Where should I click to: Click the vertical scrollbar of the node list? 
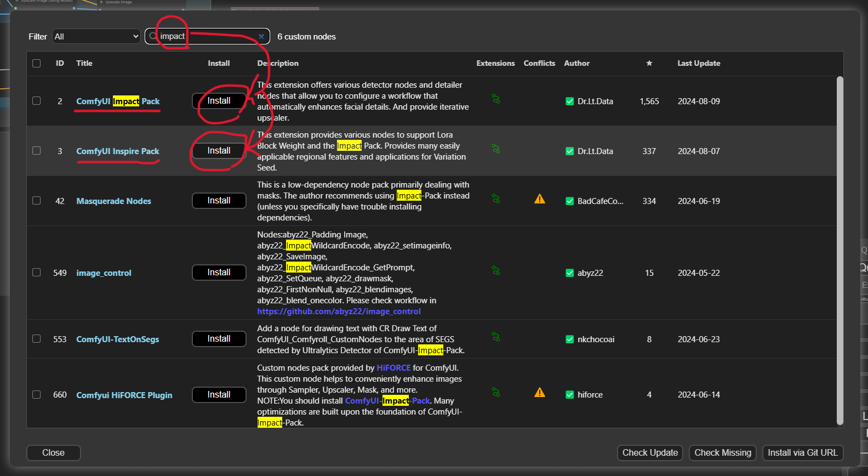(840, 251)
